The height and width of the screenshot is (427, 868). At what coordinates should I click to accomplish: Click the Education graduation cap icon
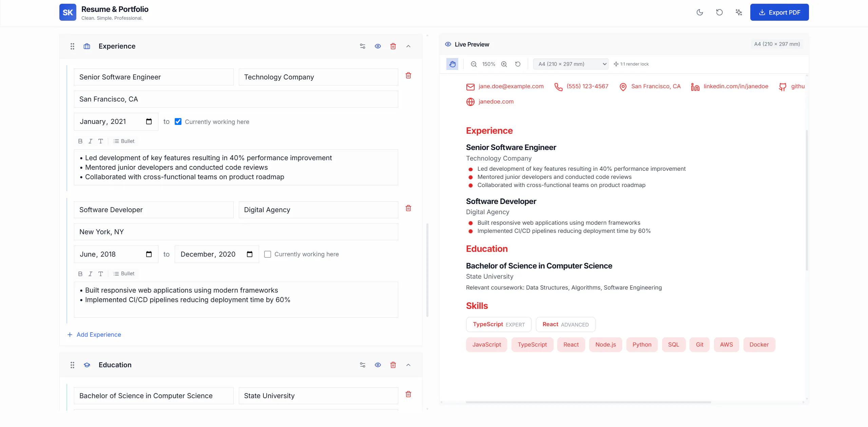point(87,365)
